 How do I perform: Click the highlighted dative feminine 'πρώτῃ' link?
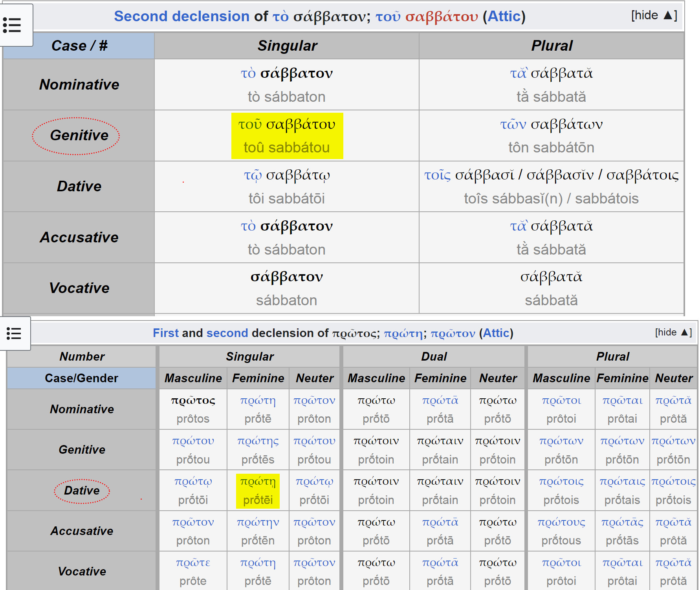click(258, 482)
